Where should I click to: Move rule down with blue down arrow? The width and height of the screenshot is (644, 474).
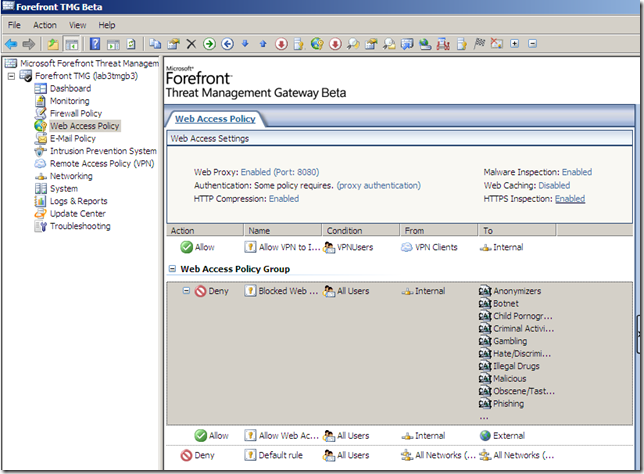click(x=245, y=44)
